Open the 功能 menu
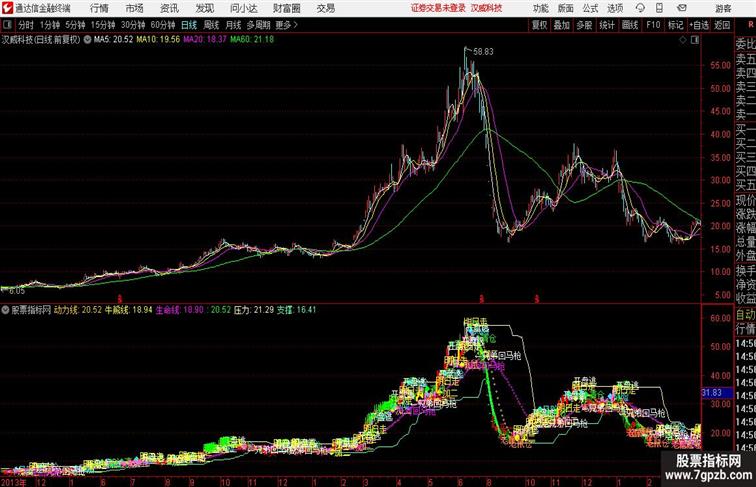Screen dimensions: 756x487 tap(540, 8)
